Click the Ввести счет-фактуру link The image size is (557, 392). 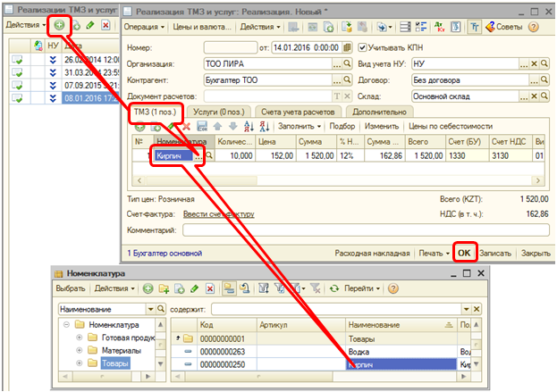tap(218, 214)
